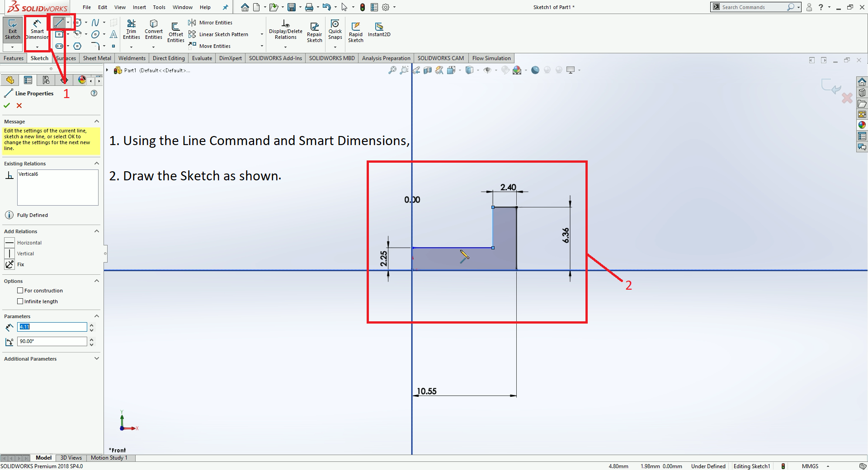
Task: Confirm Line Properties with green checkmark
Action: [7, 105]
